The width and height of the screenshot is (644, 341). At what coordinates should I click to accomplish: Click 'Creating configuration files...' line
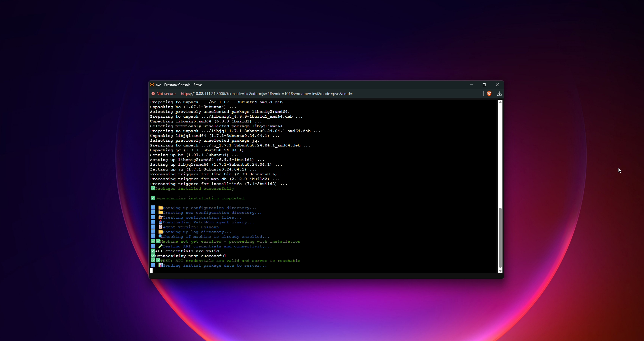[196, 217]
